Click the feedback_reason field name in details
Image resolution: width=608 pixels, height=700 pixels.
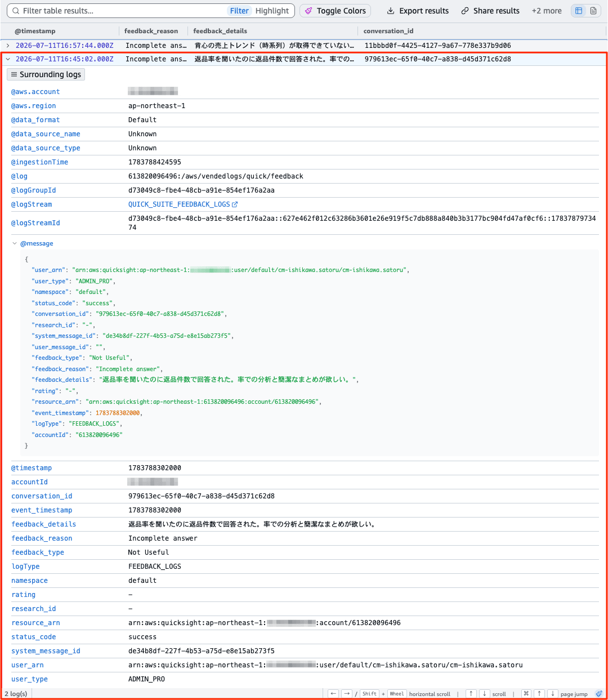(x=42, y=538)
